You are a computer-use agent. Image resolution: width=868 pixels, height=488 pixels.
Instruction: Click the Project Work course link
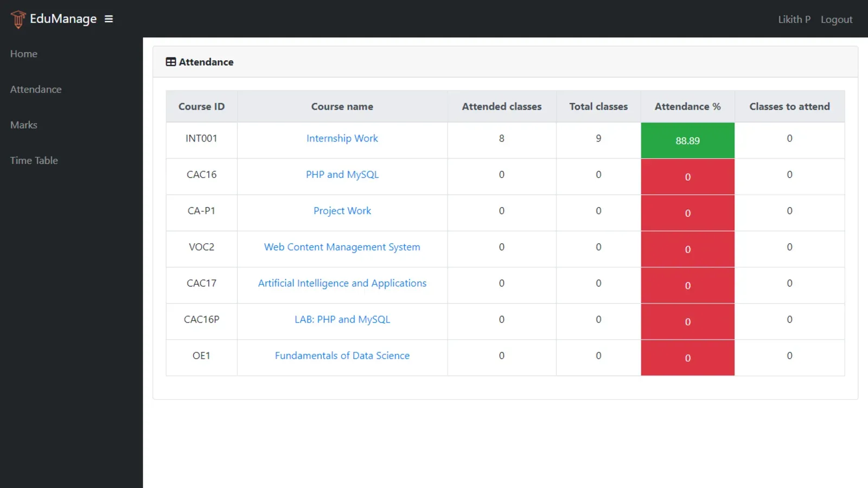342,211
